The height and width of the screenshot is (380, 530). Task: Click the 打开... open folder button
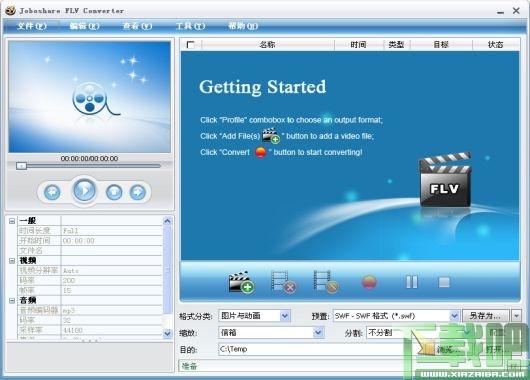(497, 349)
